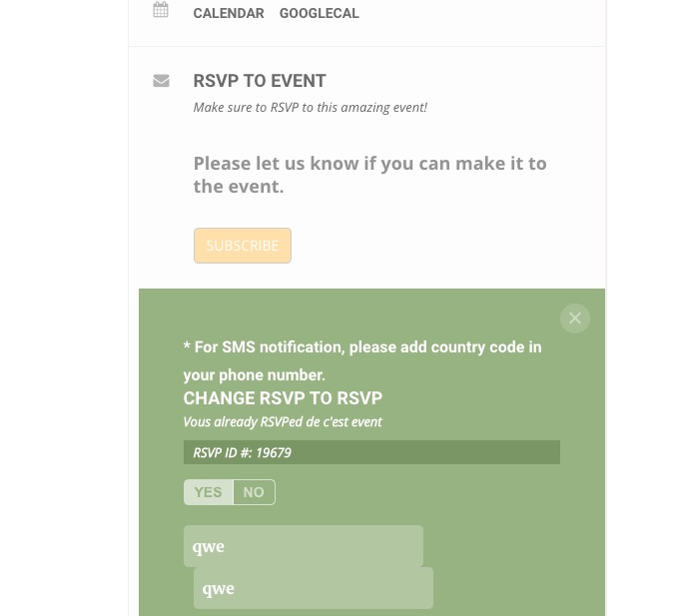Click the RSVP ID #: 19679 bar
The image size is (674, 616).
[x=370, y=452]
